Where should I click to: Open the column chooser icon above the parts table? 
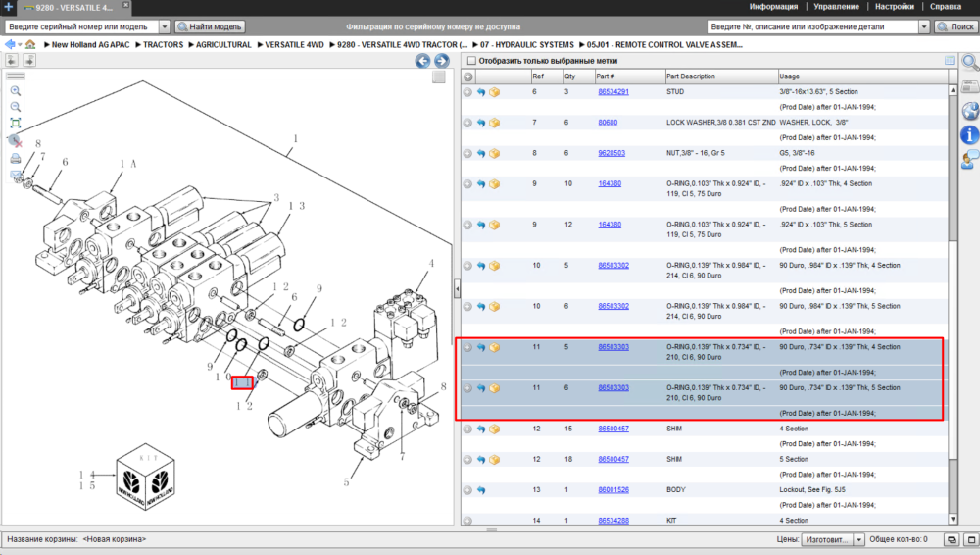click(950, 60)
